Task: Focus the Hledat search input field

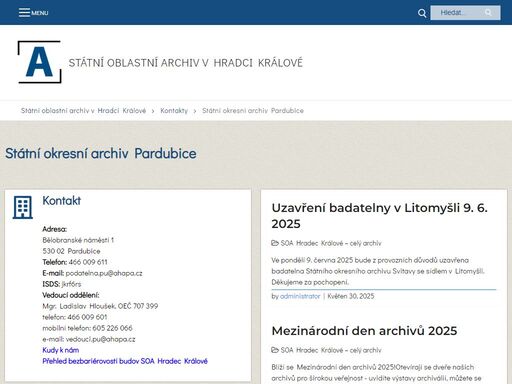Action: point(465,13)
